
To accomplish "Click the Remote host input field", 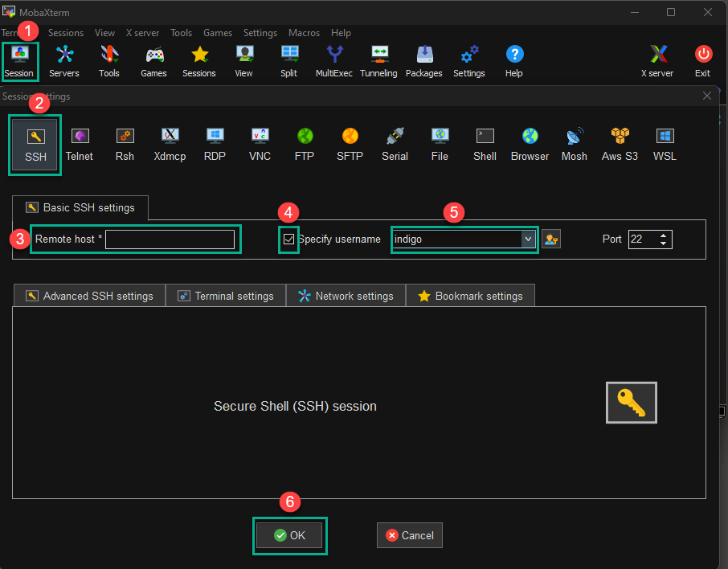I will (x=170, y=239).
